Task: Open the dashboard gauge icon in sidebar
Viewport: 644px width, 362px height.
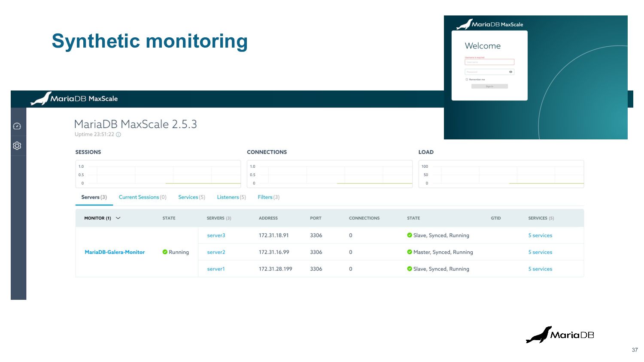Action: [x=17, y=126]
